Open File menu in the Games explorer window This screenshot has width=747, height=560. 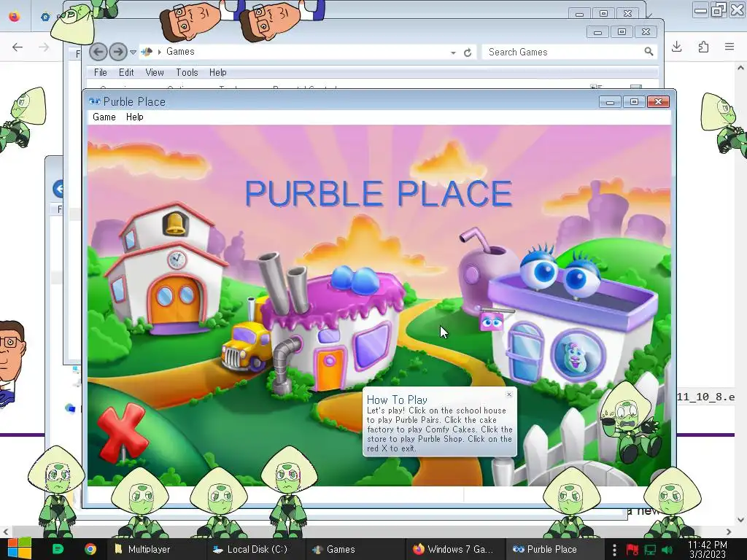[x=101, y=72]
